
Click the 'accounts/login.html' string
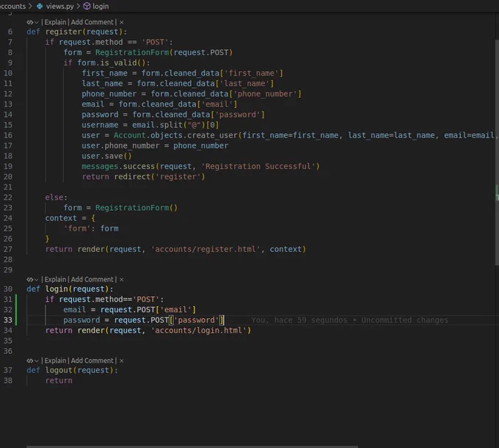(x=198, y=330)
